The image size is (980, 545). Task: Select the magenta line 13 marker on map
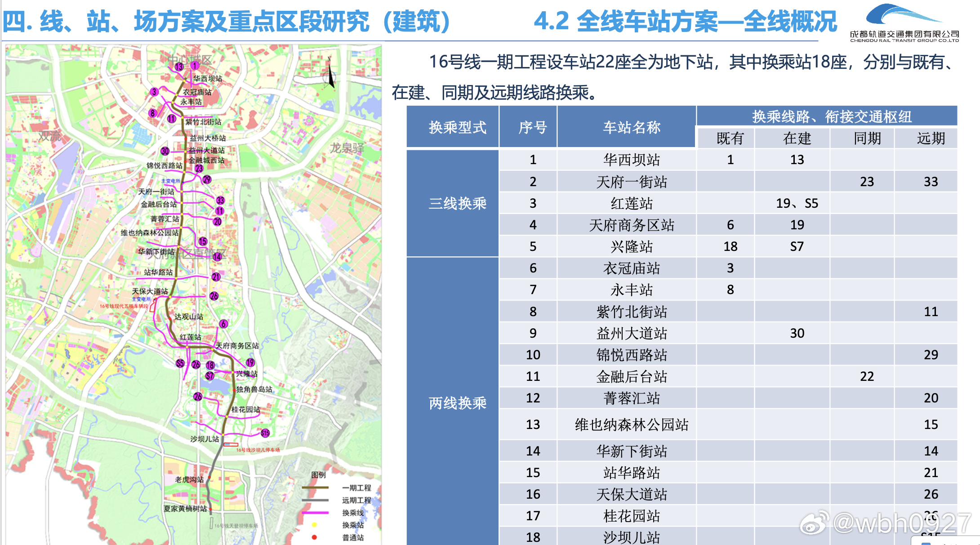(x=179, y=67)
